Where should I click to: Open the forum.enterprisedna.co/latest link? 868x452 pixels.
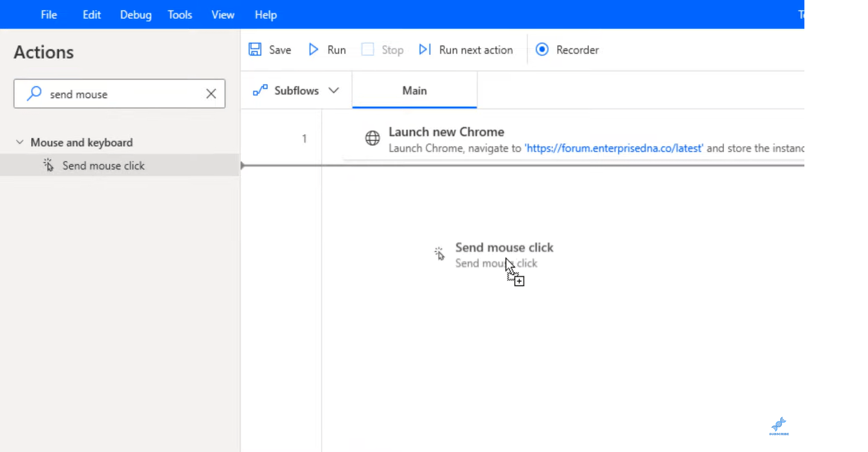coord(614,148)
